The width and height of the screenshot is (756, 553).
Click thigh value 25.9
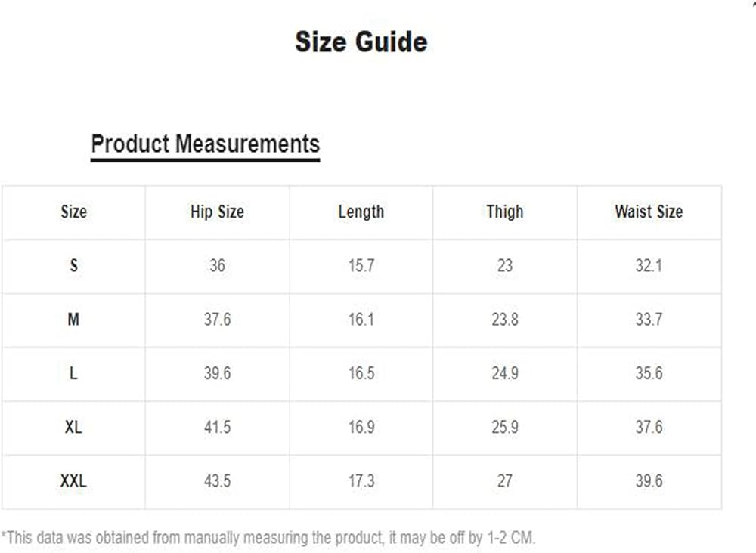coord(504,427)
